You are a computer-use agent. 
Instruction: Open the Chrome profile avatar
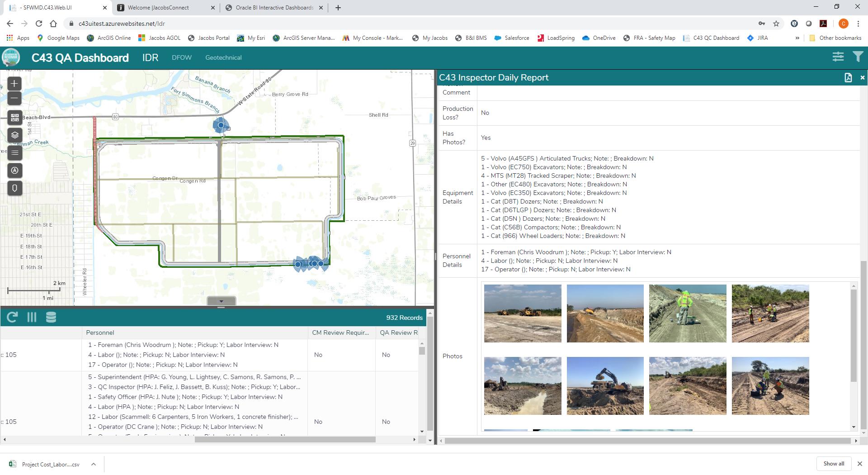coord(843,24)
